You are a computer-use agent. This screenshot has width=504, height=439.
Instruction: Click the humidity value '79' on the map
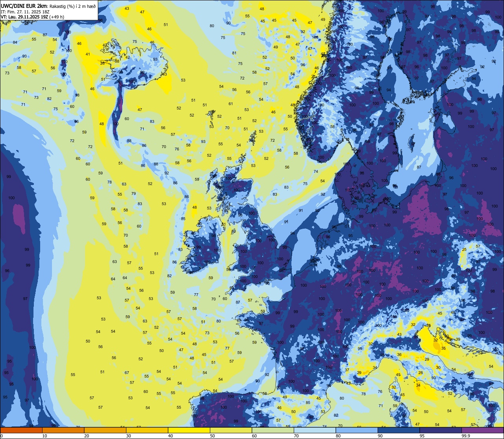[133, 193]
